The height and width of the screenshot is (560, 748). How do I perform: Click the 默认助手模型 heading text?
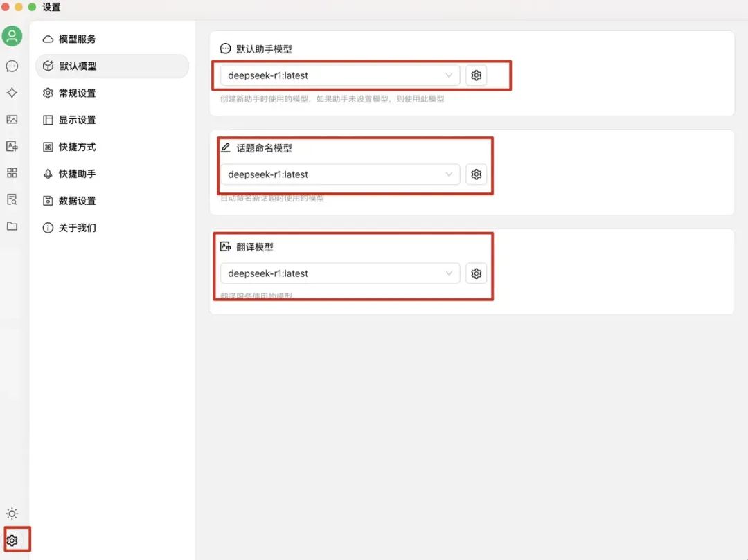click(x=264, y=49)
